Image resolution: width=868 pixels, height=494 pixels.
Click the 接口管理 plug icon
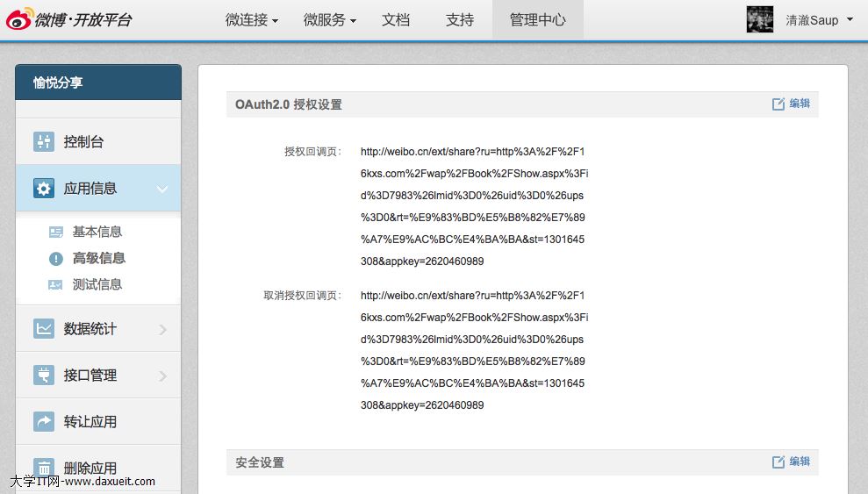[x=44, y=375]
